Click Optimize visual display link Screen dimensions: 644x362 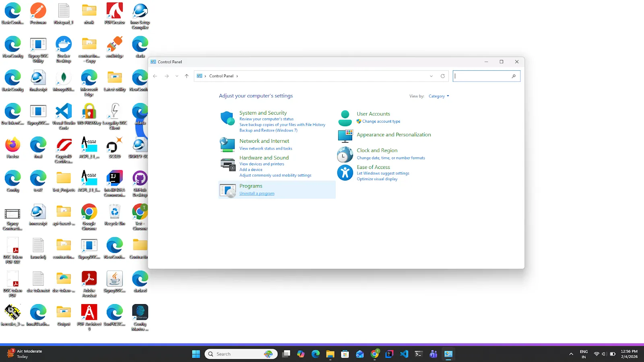click(377, 179)
